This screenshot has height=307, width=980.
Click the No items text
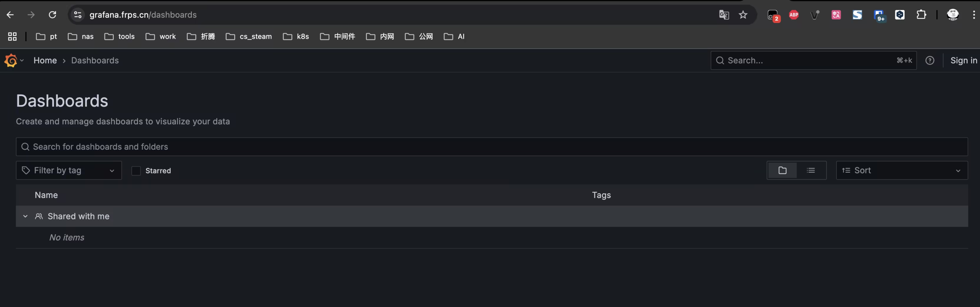pyautogui.click(x=67, y=238)
